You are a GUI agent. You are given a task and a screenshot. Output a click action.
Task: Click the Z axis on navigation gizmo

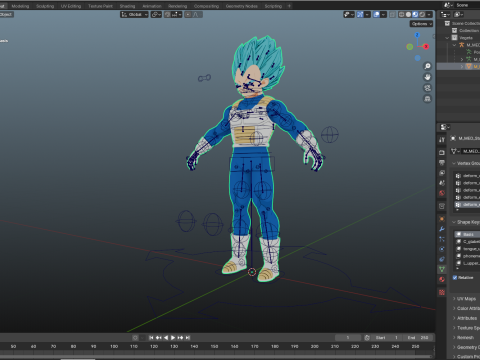(417, 35)
